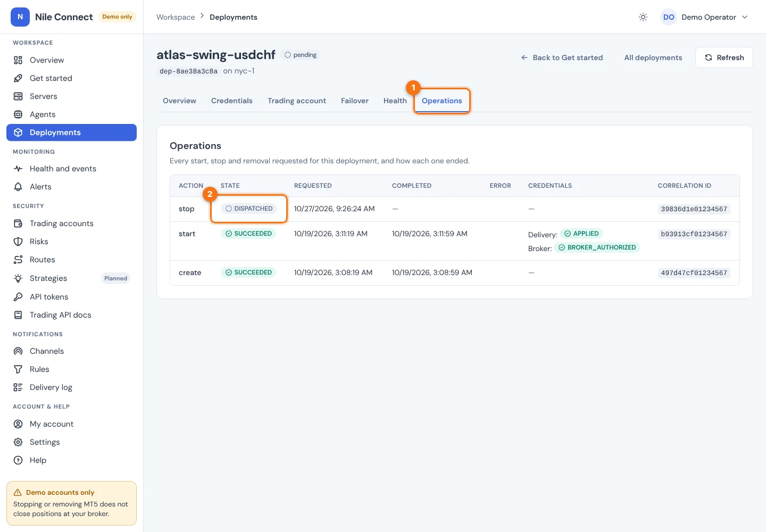
Task: Go to All deployments
Action: [x=653, y=57]
